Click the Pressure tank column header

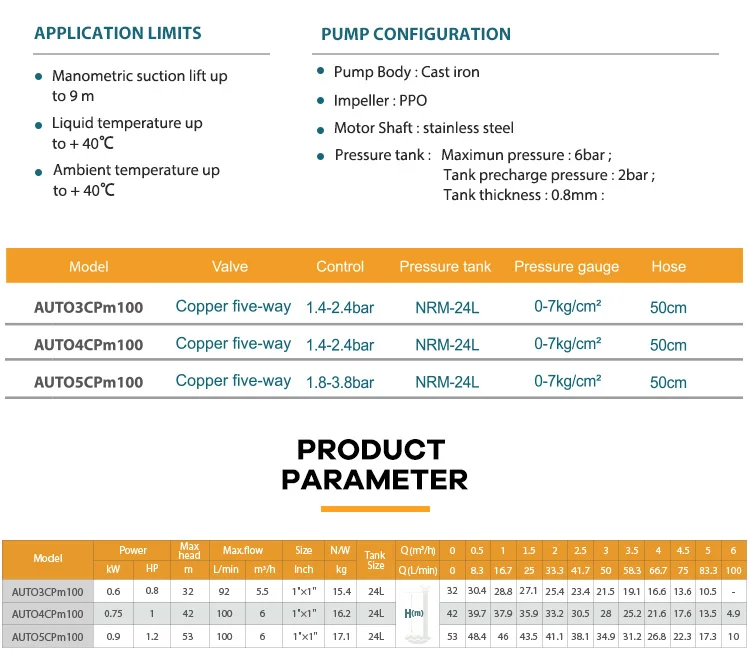[445, 266]
